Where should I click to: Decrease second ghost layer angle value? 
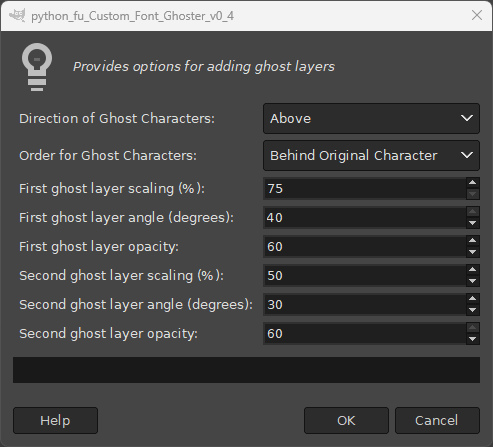472,310
